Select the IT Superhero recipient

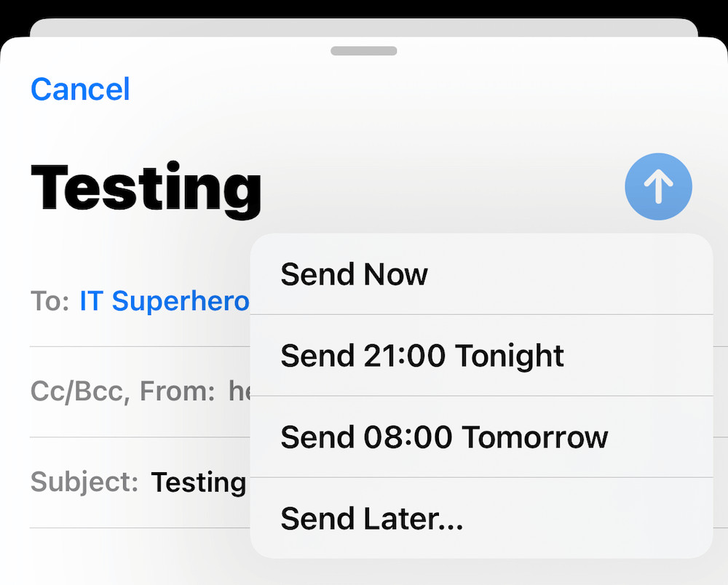tap(164, 301)
